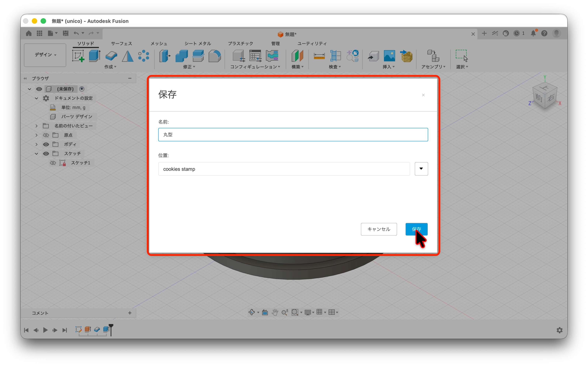Screen dimensions: 588x366
Task: Open the user profile avatar
Action: pyautogui.click(x=557, y=33)
